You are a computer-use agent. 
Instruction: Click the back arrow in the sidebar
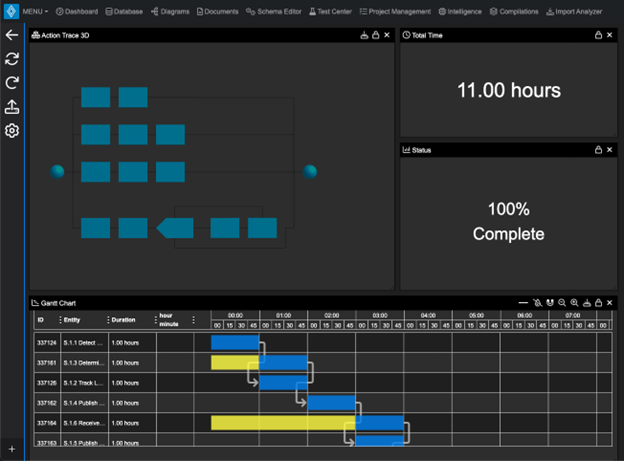click(12, 35)
